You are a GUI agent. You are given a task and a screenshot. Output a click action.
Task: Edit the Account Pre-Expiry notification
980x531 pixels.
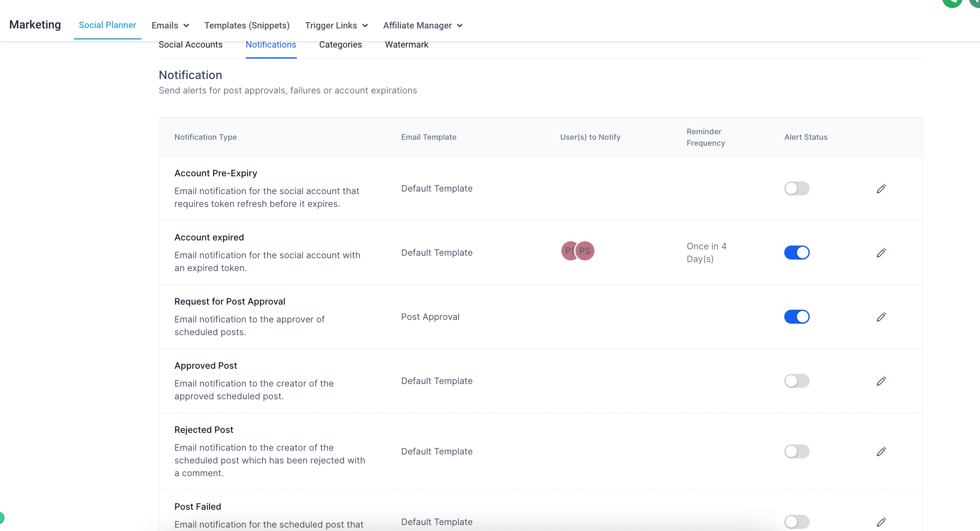(881, 189)
